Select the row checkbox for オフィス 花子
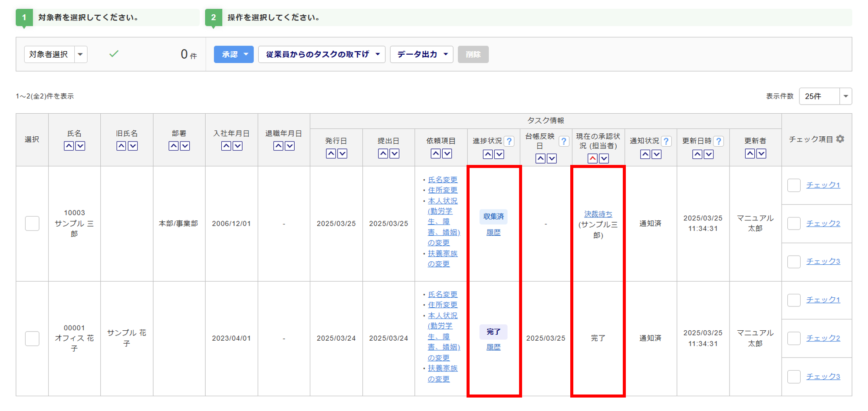The image size is (868, 411). click(x=32, y=339)
